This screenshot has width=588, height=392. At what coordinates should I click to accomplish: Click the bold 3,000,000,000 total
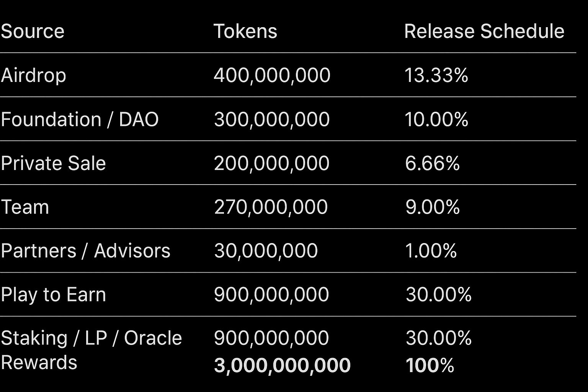point(282,365)
